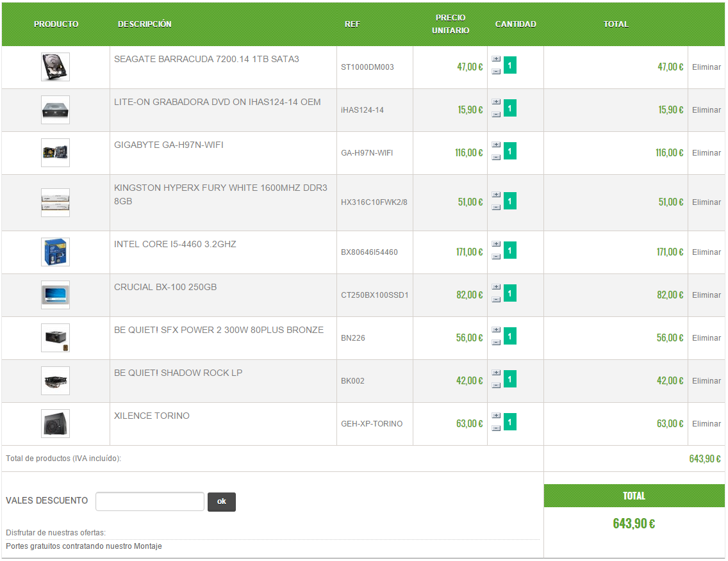
Task: Select reference text CT250BX100SSD1
Action: 375,295
